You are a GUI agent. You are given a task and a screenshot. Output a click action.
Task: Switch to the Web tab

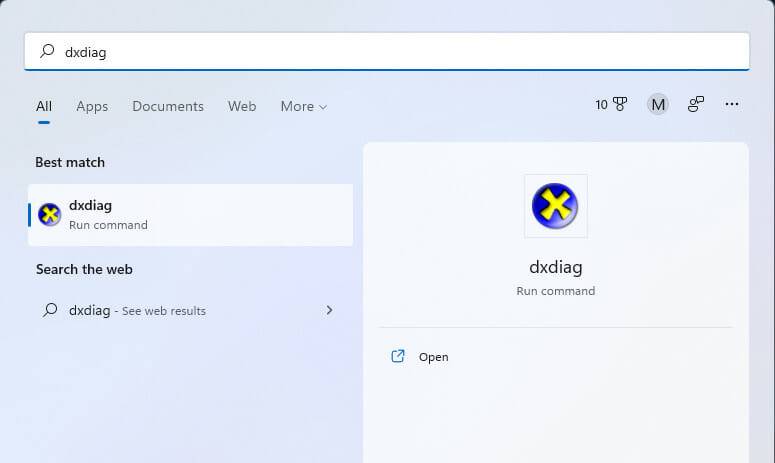click(x=242, y=106)
